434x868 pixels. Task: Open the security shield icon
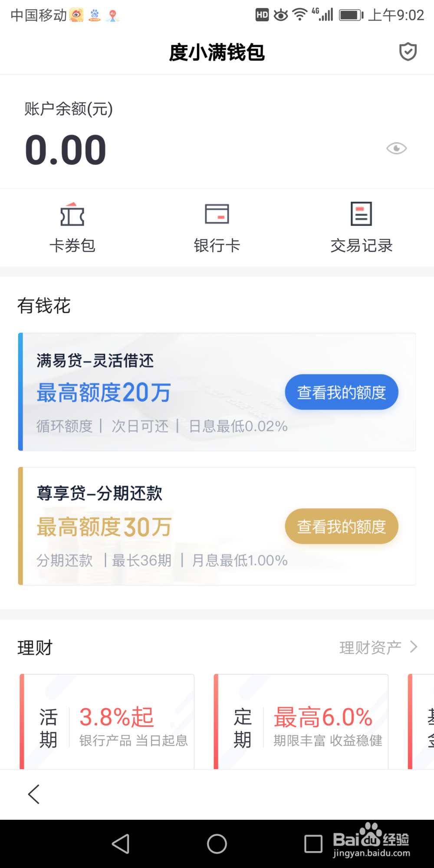pyautogui.click(x=408, y=52)
